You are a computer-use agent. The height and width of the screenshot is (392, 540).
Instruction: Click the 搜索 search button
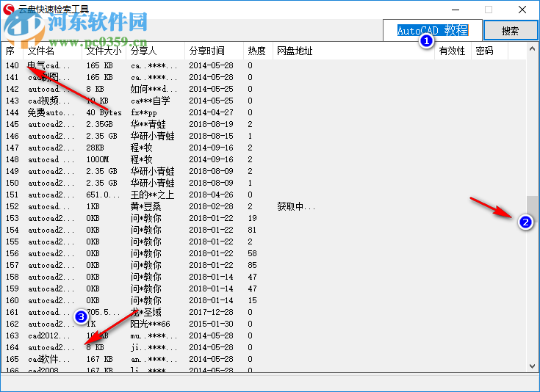(x=511, y=31)
